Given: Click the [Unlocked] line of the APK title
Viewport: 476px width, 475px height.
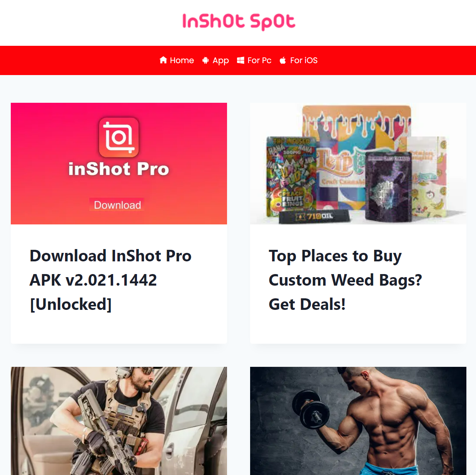Looking at the screenshot, I should tap(71, 304).
